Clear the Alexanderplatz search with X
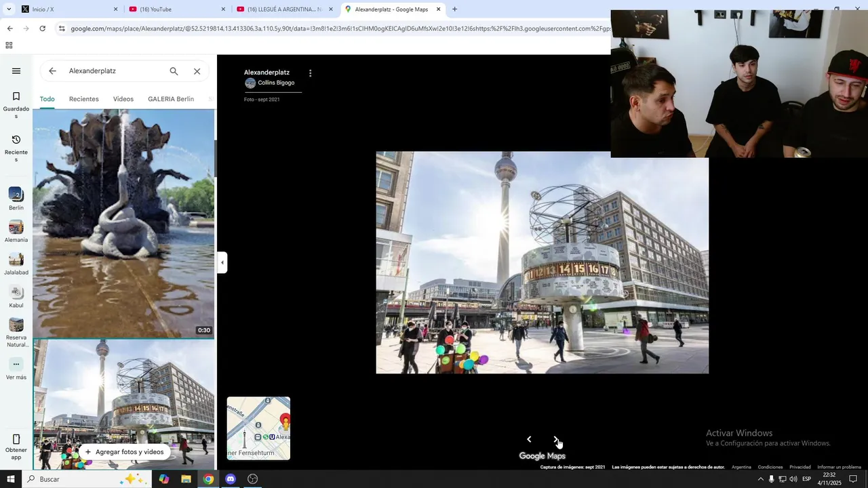This screenshot has height=488, width=868. click(x=197, y=71)
